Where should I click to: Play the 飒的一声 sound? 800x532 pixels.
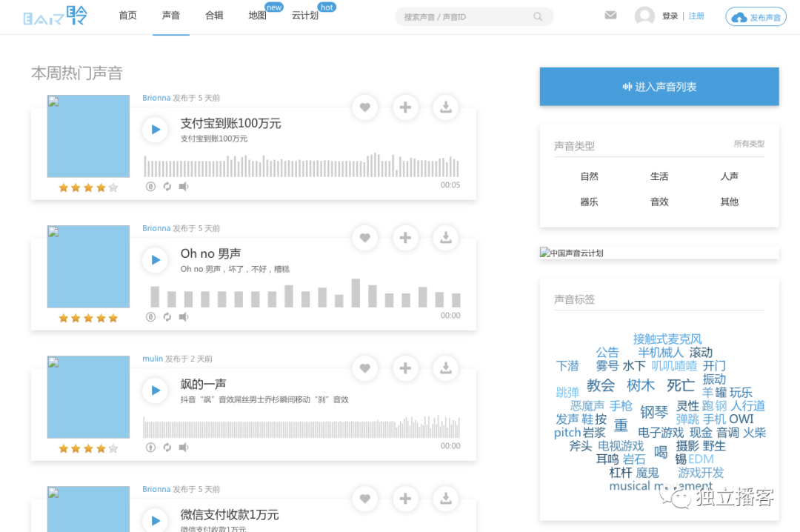coord(156,390)
